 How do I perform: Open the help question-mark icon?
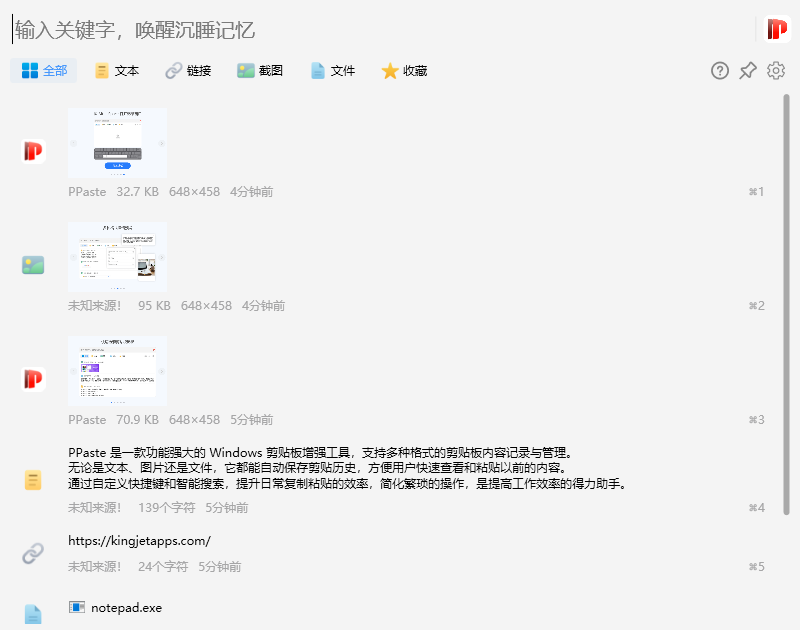coord(719,71)
